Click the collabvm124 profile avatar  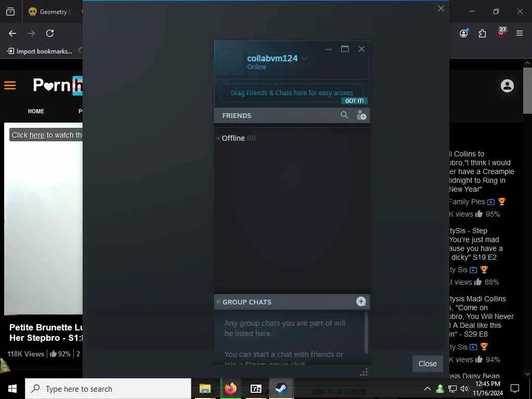(x=230, y=61)
